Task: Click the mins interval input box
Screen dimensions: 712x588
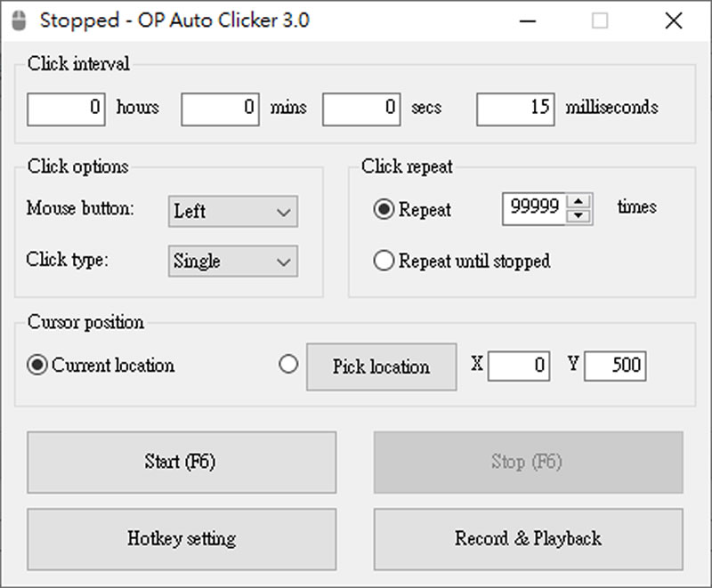Action: click(x=220, y=109)
